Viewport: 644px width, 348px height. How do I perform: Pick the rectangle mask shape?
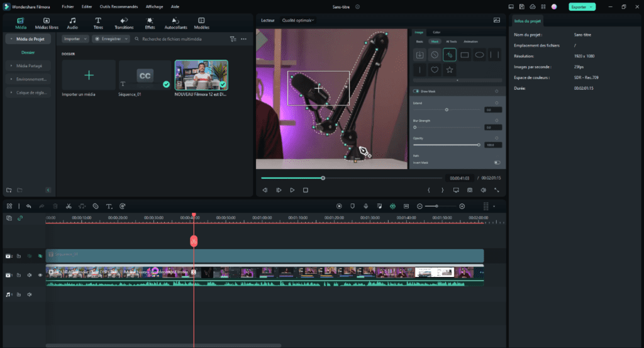pyautogui.click(x=464, y=55)
